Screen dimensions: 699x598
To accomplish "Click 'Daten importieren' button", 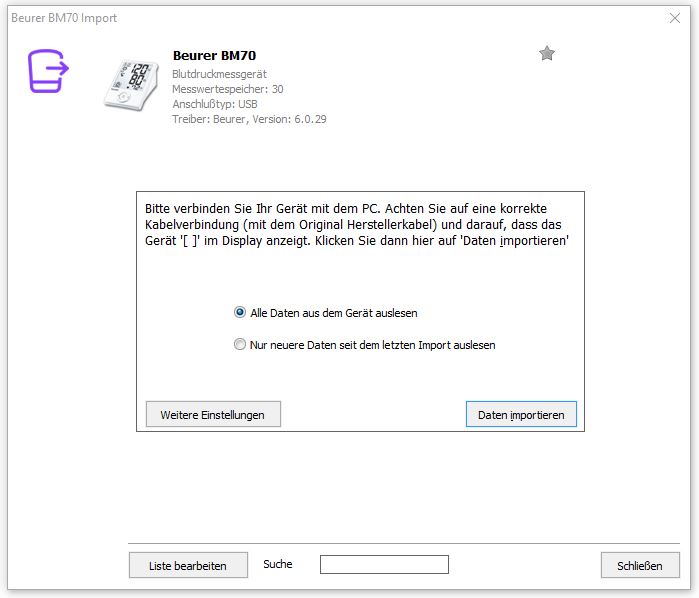I will [521, 414].
